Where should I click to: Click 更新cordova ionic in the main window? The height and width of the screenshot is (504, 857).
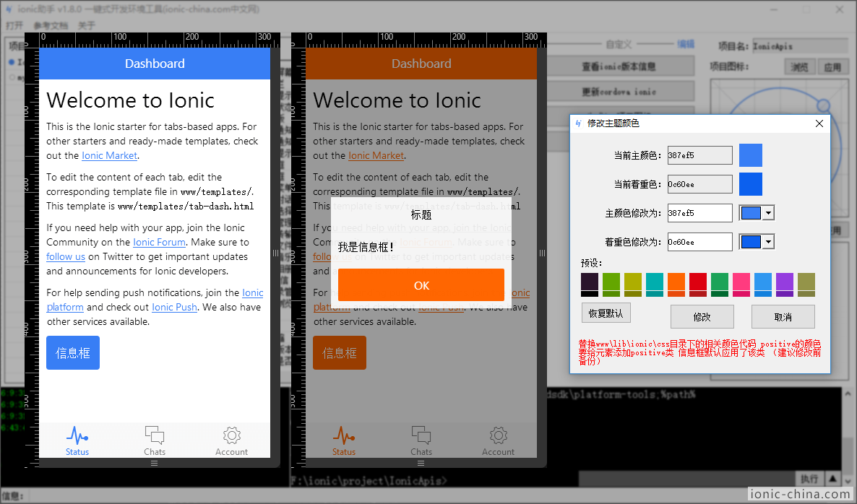click(x=620, y=92)
